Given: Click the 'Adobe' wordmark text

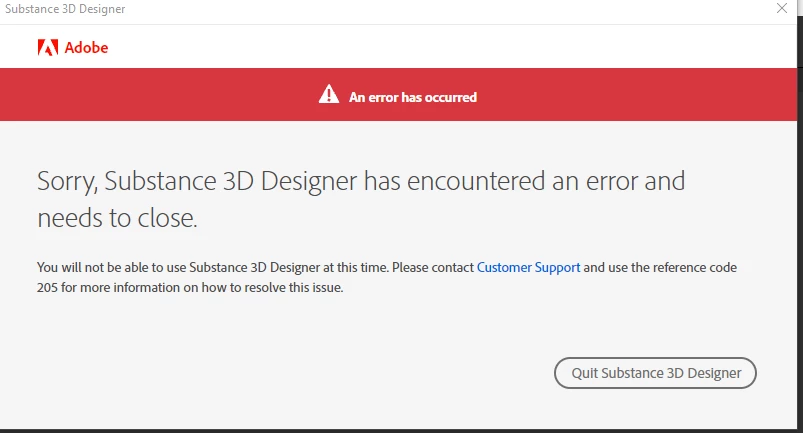Looking at the screenshot, I should [86, 48].
